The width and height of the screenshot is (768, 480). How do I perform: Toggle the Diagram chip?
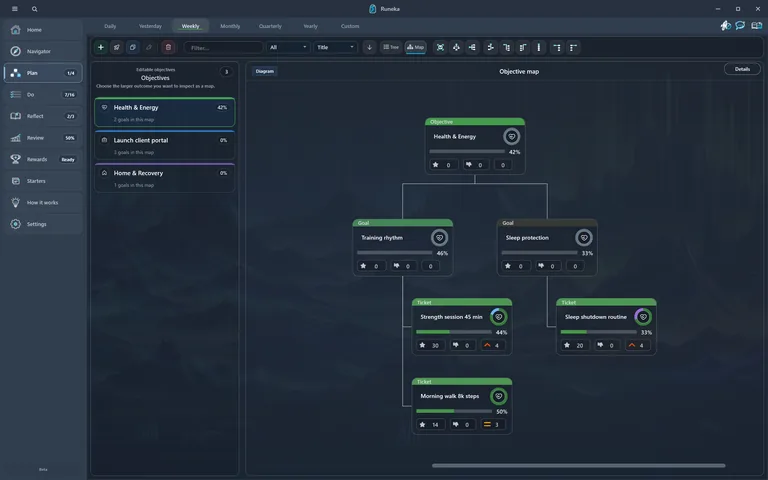[x=264, y=72]
